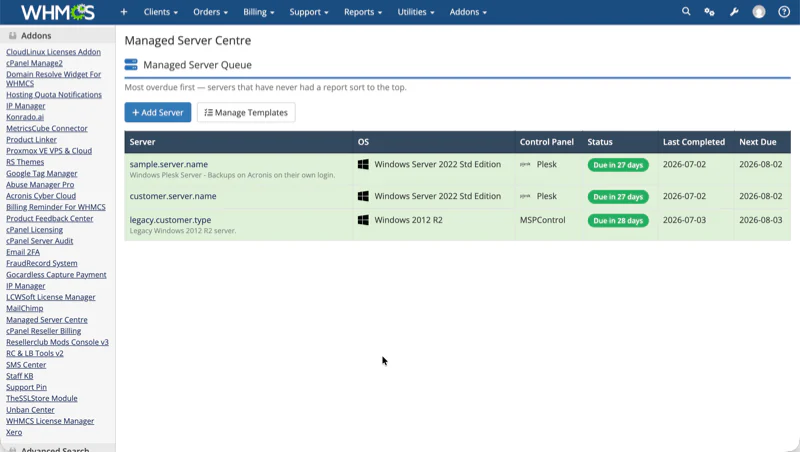This screenshot has height=452, width=800.
Task: Open cPanel Manage2 link
Action: click(x=34, y=63)
